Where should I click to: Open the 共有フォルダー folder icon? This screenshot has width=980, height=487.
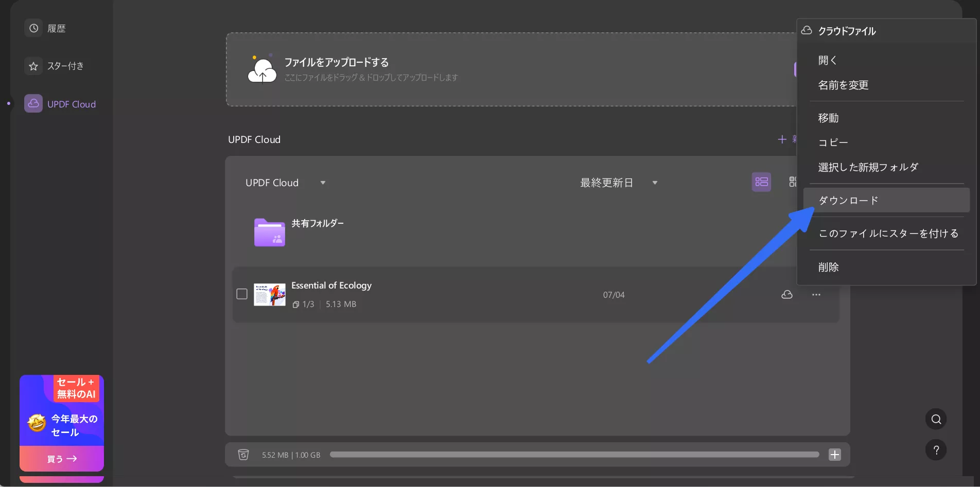270,232
